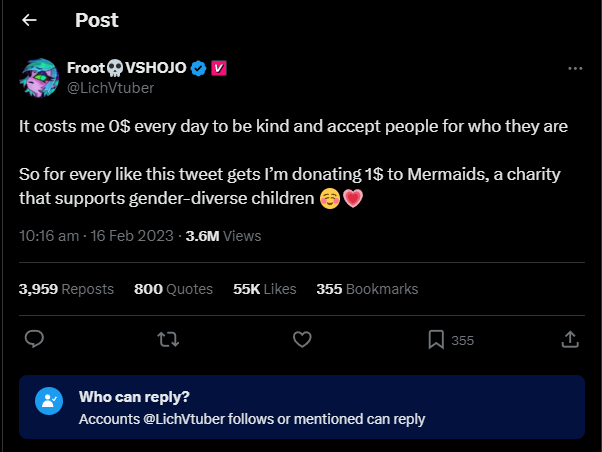The width and height of the screenshot is (602, 452).
Task: Click the Who can reply icon
Action: (x=48, y=401)
